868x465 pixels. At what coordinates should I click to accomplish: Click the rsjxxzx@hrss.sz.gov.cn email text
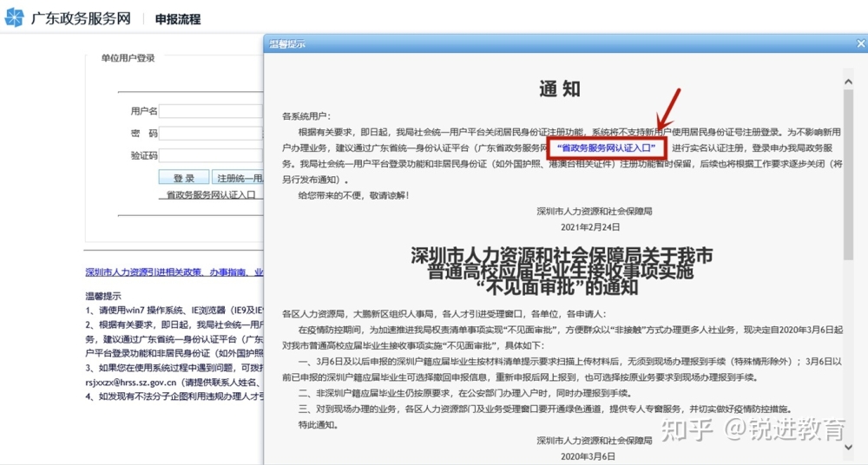click(131, 382)
